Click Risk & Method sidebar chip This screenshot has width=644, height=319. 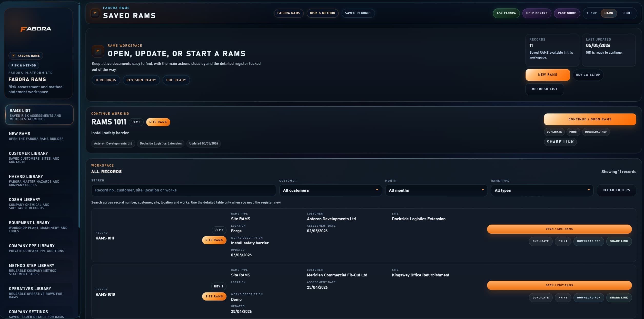24,65
